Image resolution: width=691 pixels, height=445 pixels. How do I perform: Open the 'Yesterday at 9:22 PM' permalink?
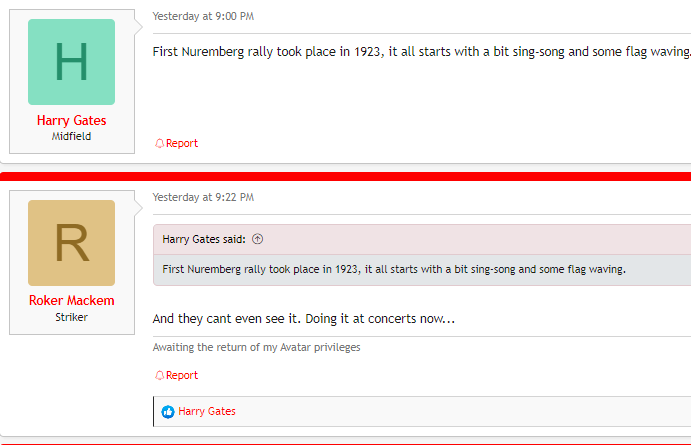pos(203,197)
